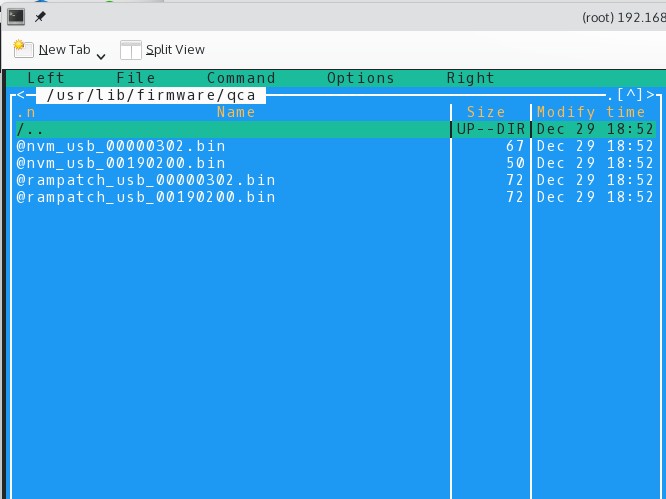Select file @rampatch_usb_00190200.bin

tap(146, 197)
